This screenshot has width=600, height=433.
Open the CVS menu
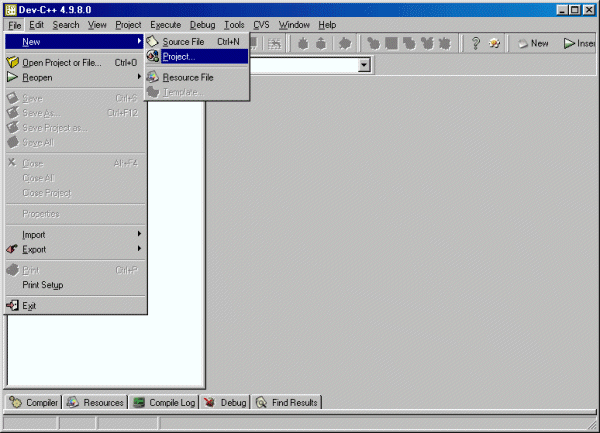261,25
